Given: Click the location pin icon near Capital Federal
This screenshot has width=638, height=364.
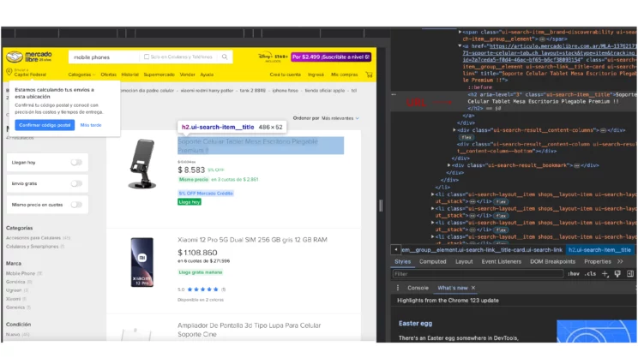Looking at the screenshot, I should coord(9,72).
